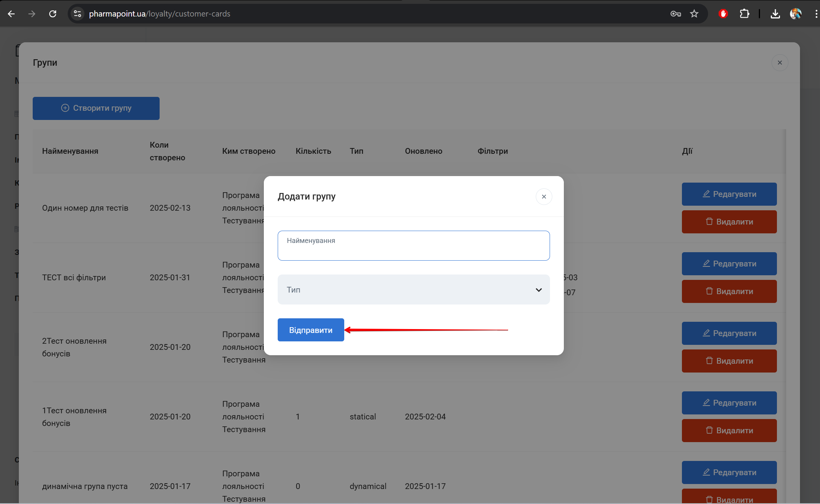Reload the page
This screenshot has height=504, width=820.
pyautogui.click(x=53, y=14)
